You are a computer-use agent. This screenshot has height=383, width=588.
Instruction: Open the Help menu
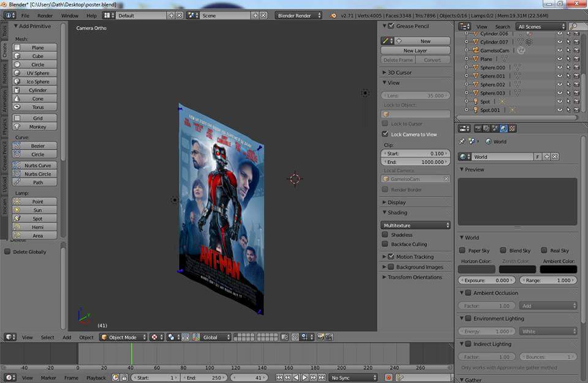point(91,16)
